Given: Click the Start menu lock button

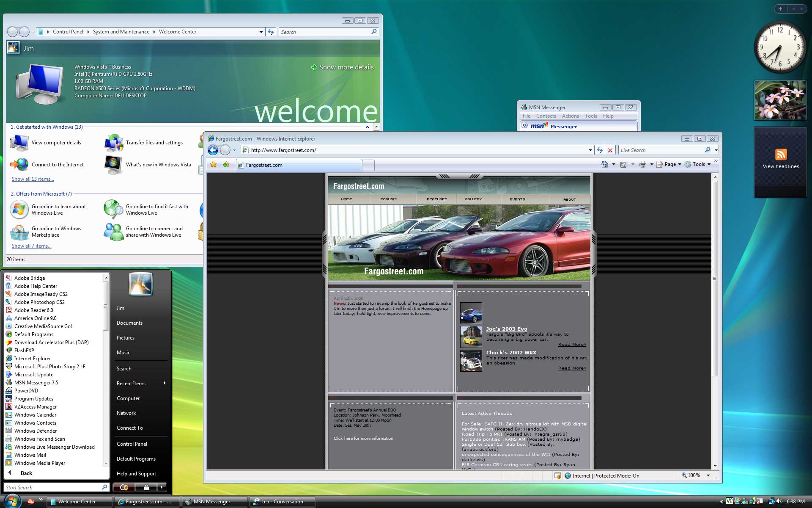Looking at the screenshot, I should [146, 487].
